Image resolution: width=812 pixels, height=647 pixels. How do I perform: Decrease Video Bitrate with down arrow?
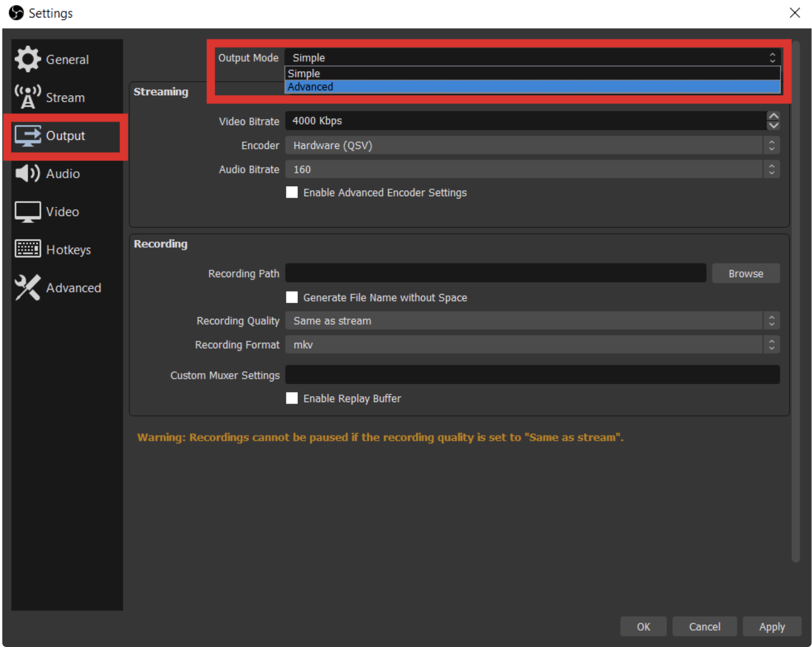[774, 125]
